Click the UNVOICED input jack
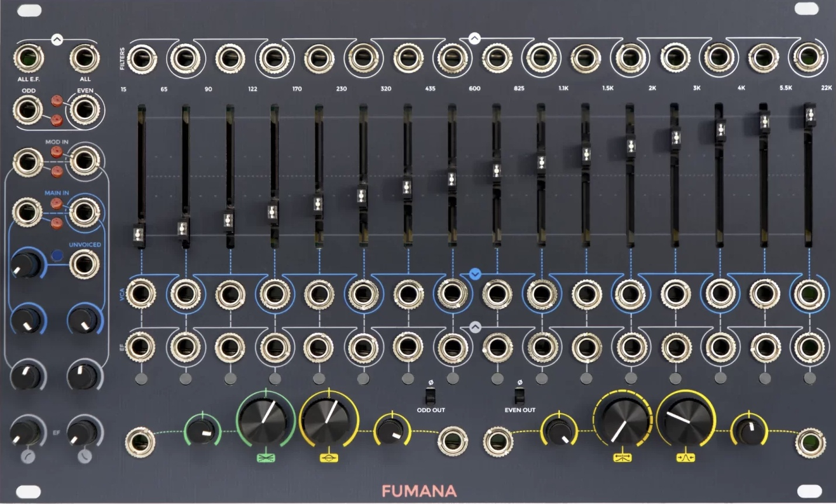This screenshot has height=504, width=836. (84, 265)
